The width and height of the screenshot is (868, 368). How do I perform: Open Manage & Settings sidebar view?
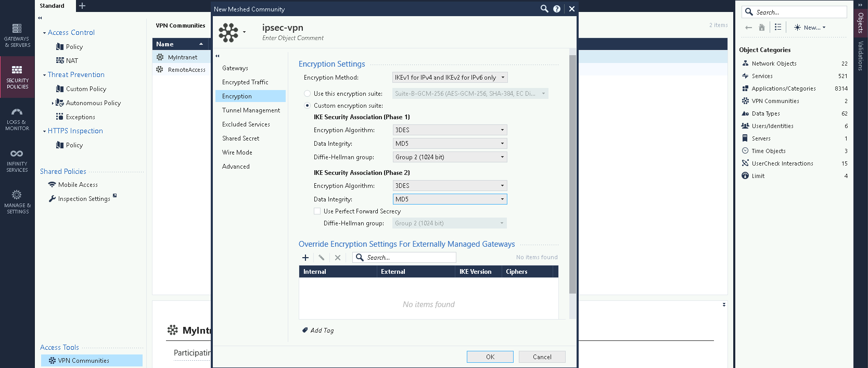[17, 202]
